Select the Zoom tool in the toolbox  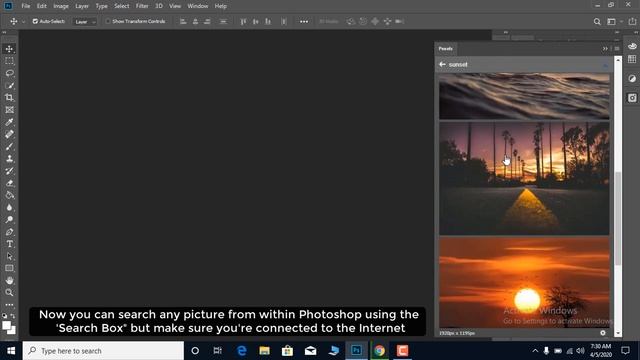[9, 293]
